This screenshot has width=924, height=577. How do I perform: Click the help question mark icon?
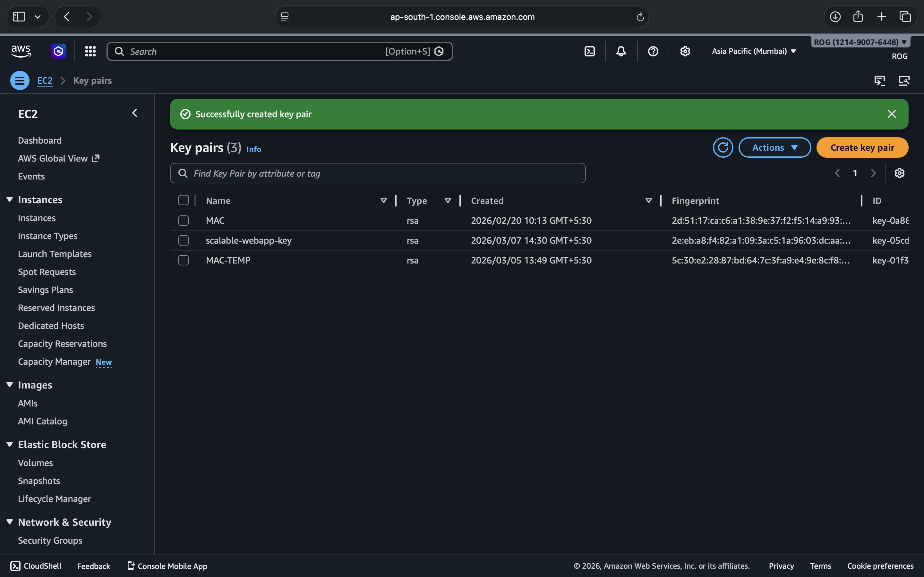[653, 51]
